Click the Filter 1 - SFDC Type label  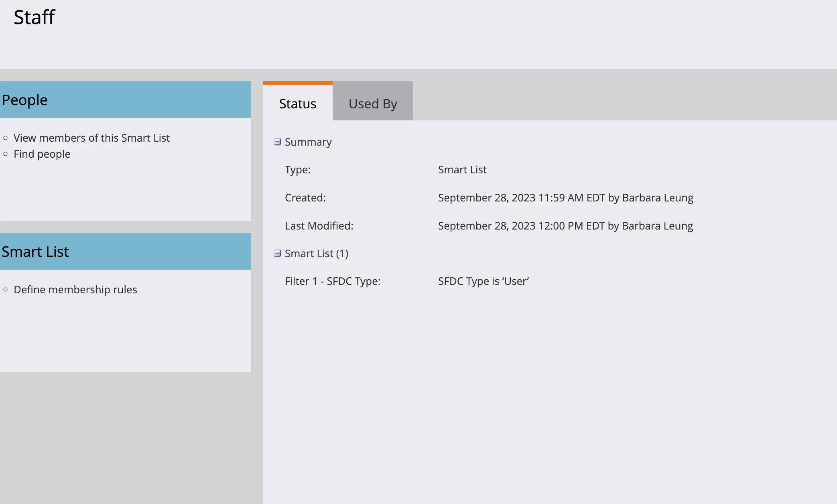pyautogui.click(x=332, y=281)
